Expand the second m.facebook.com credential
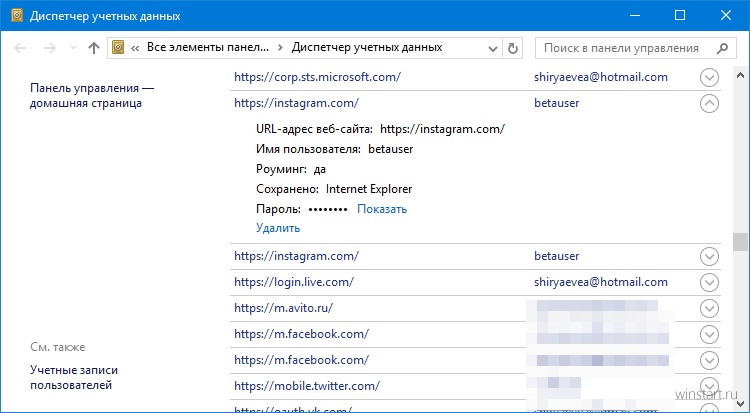 pyautogui.click(x=709, y=360)
